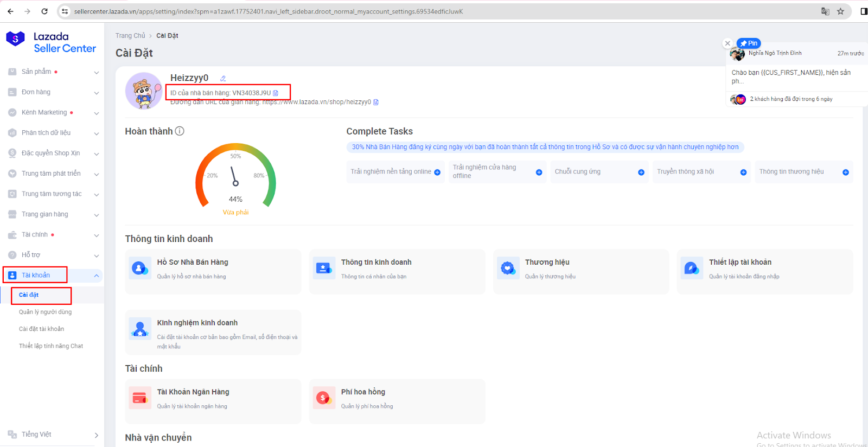
Task: Click the Kênh Marketing sidebar icon
Action: tap(12, 112)
